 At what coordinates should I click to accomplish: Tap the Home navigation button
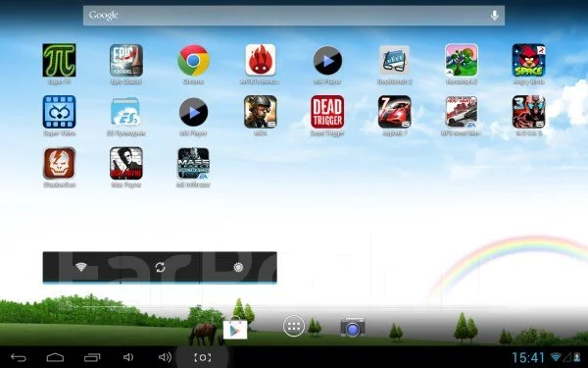tap(55, 357)
